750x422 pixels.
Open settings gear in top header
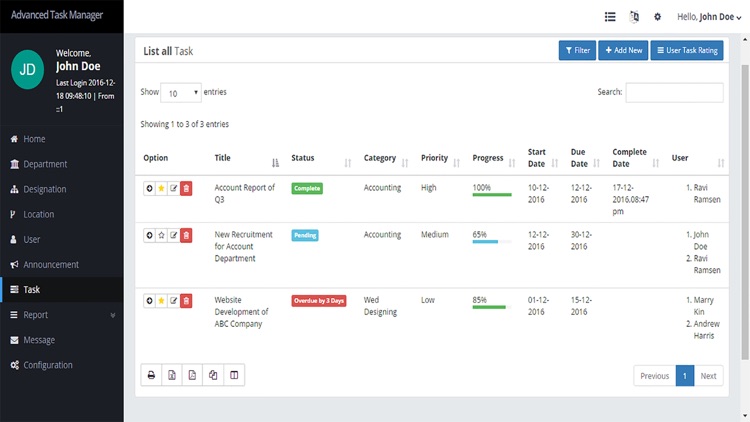(658, 17)
